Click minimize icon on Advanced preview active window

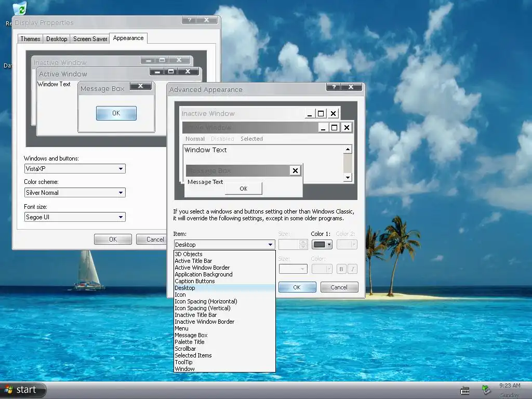click(x=323, y=128)
